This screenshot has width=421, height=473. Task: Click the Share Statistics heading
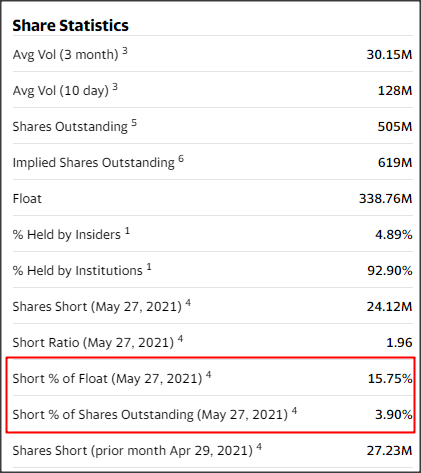coord(70,26)
